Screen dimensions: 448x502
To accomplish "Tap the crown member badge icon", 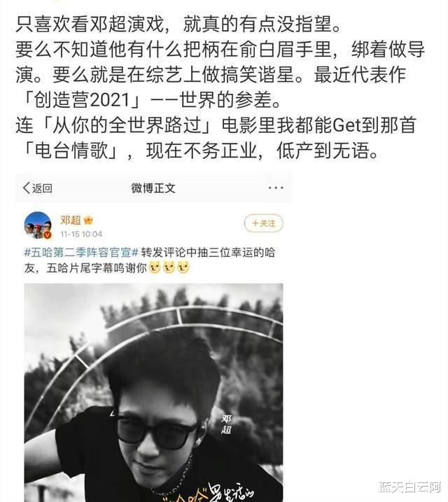I will pos(88,221).
